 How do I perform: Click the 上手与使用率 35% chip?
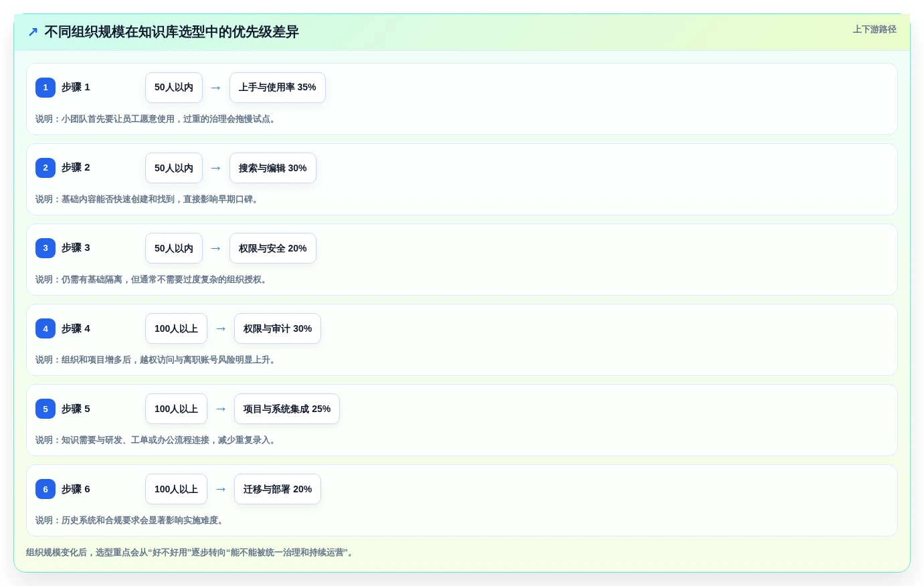tap(278, 88)
